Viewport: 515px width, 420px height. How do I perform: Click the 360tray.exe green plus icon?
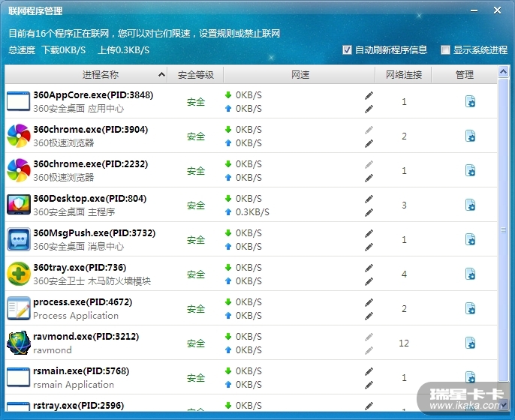coord(18,274)
